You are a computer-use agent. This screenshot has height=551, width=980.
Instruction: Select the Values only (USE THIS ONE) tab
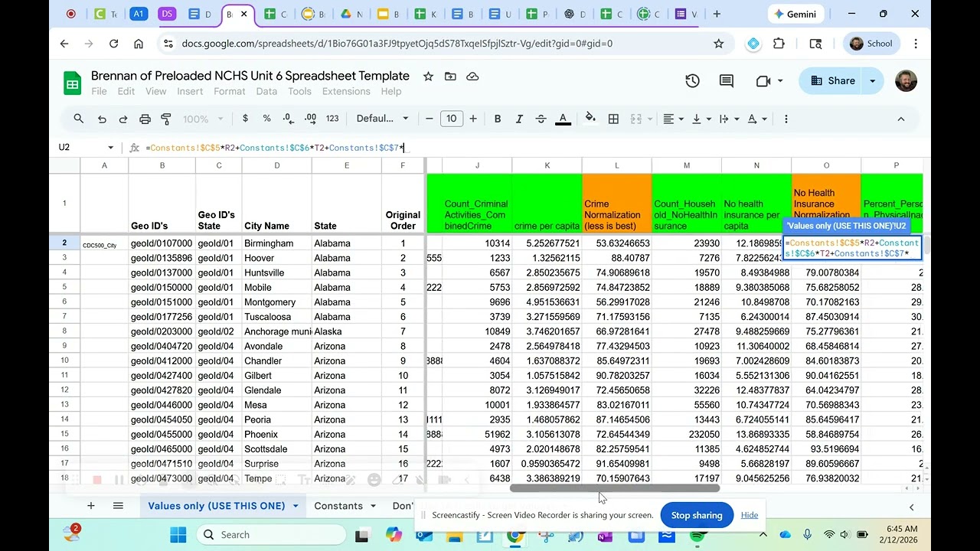(222, 506)
